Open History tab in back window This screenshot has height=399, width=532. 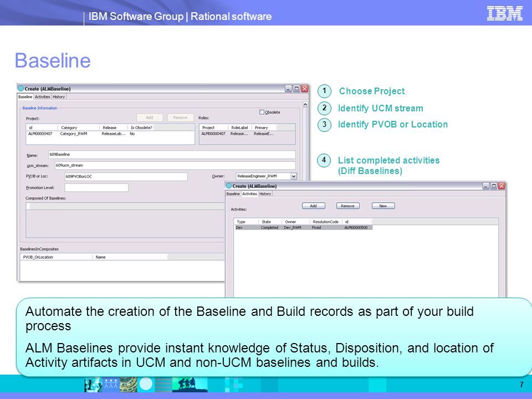pyautogui.click(x=59, y=97)
